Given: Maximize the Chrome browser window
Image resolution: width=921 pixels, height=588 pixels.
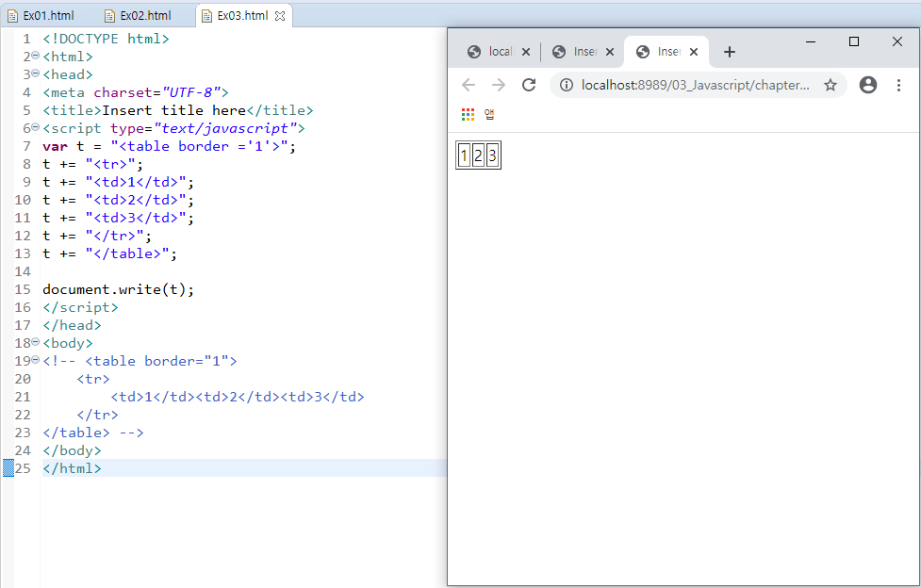Looking at the screenshot, I should coord(854,41).
